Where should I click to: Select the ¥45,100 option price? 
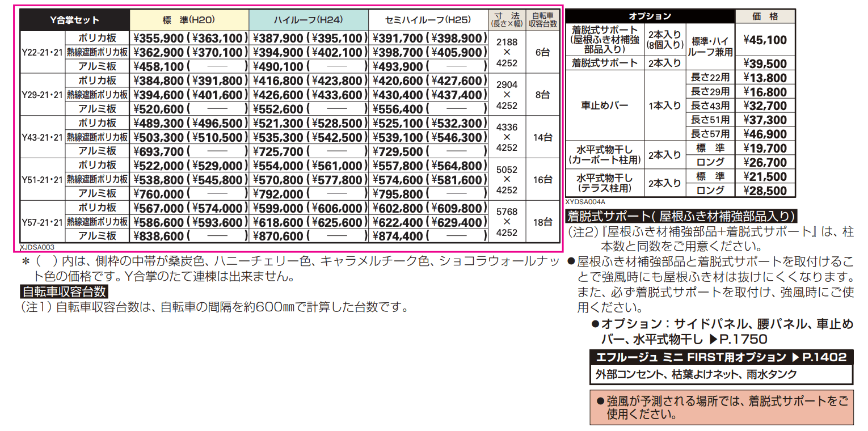(x=765, y=40)
